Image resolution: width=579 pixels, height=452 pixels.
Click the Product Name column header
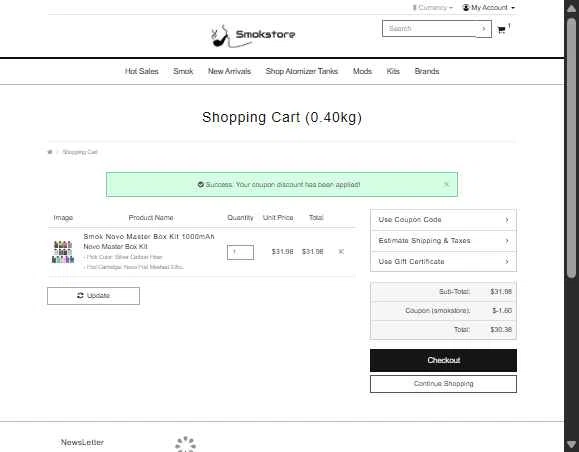(151, 218)
